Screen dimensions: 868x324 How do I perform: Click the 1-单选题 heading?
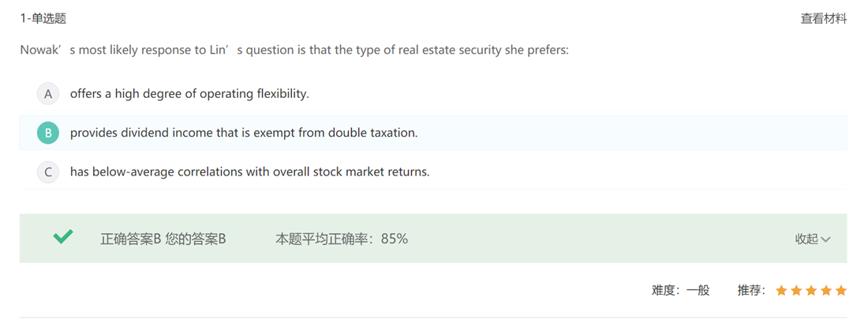click(x=43, y=19)
